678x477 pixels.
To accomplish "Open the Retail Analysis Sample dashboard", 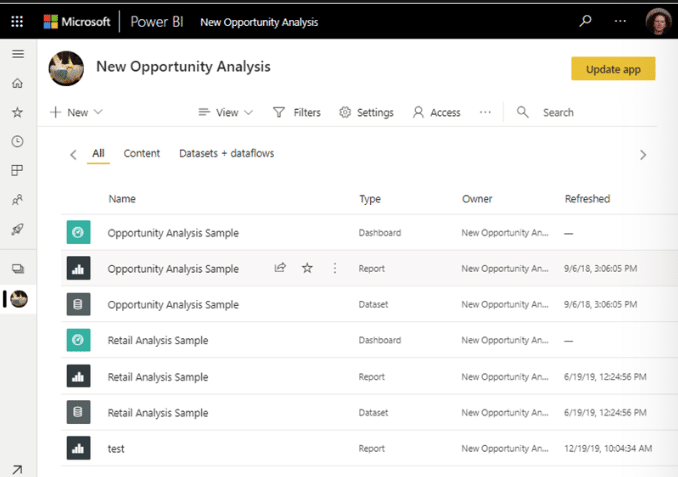I will coord(158,341).
